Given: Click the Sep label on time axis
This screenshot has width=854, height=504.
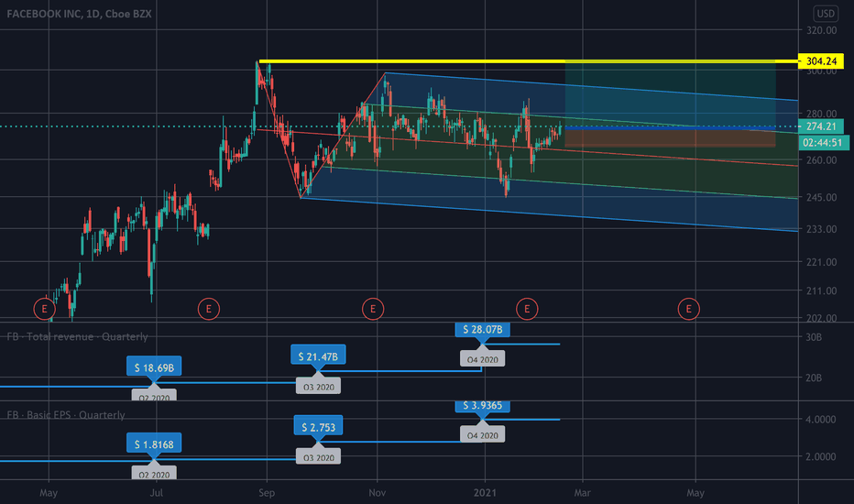Looking at the screenshot, I should pyautogui.click(x=267, y=493).
